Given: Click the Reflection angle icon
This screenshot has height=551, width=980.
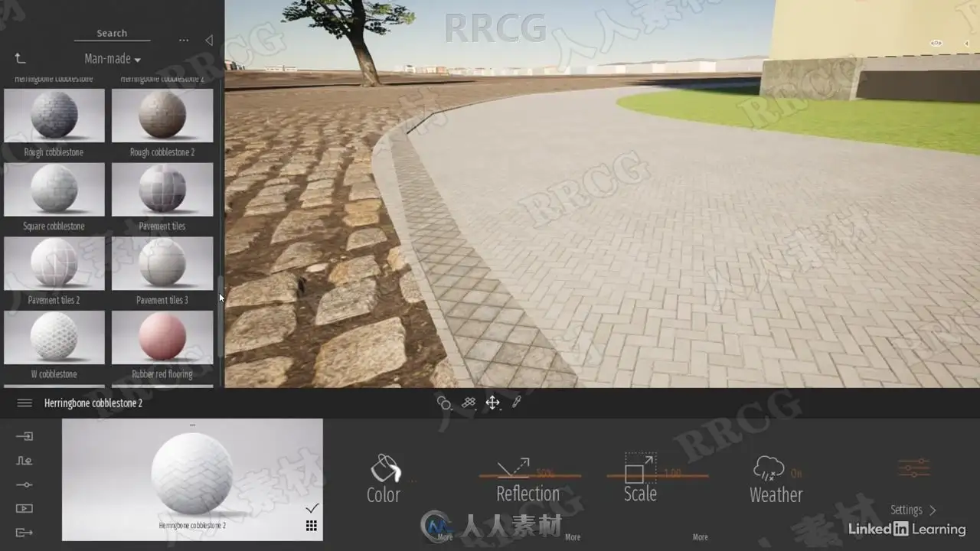Looking at the screenshot, I should point(513,468).
